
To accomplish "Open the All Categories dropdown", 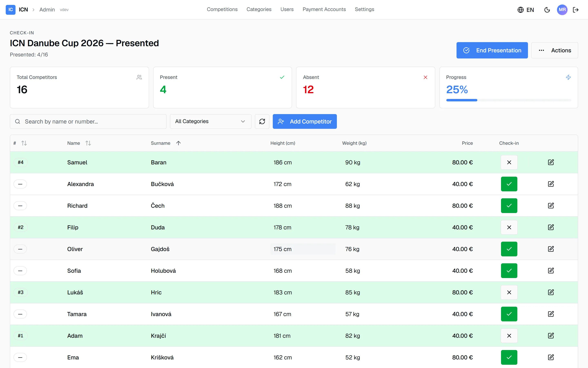I will (210, 121).
